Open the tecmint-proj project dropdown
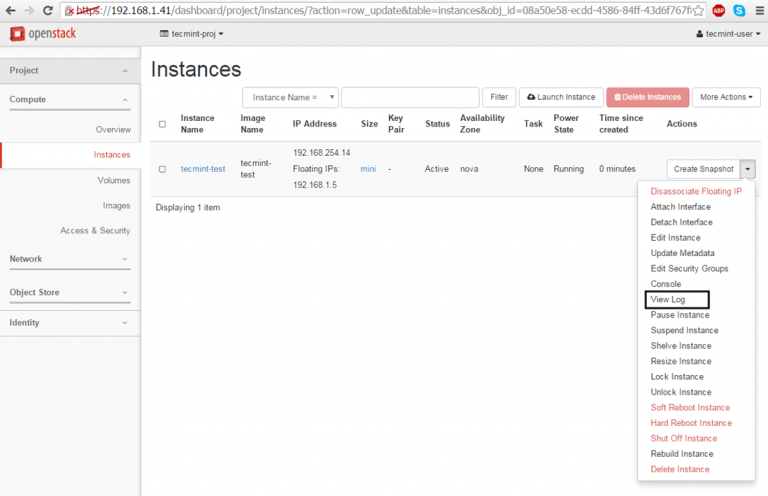 pos(192,34)
